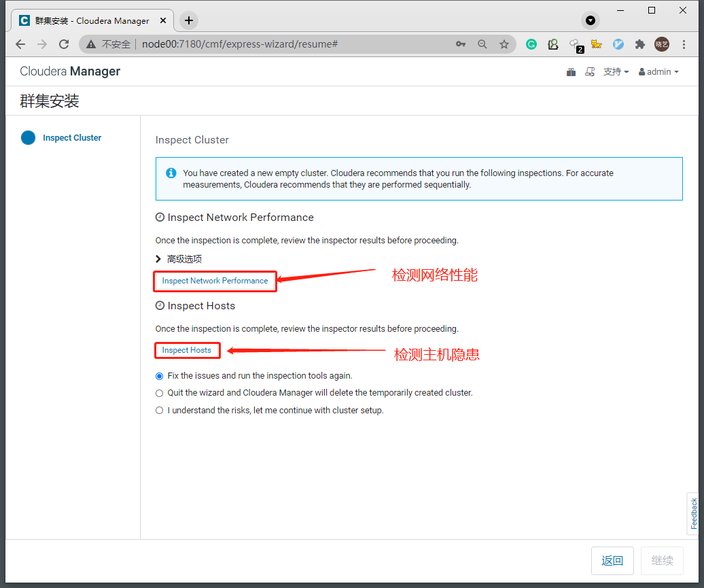Click the Inspect Hosts heading text

tap(201, 306)
